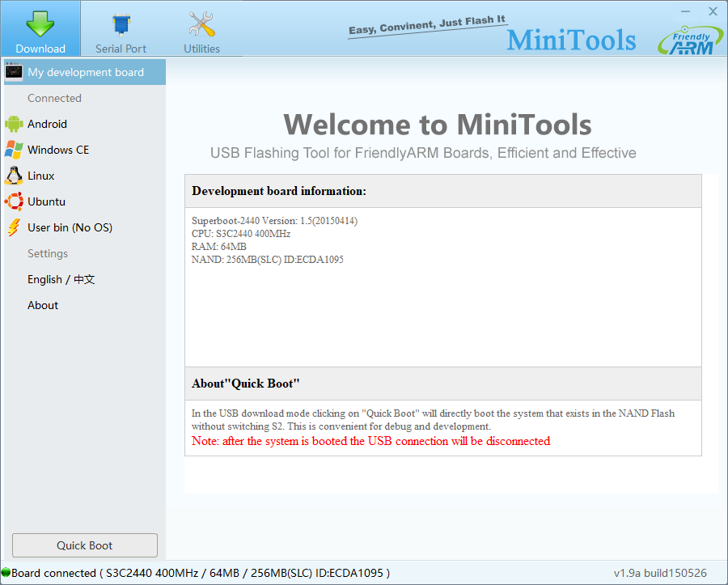This screenshot has height=585, width=728.
Task: Click the Settings section label
Action: point(48,253)
